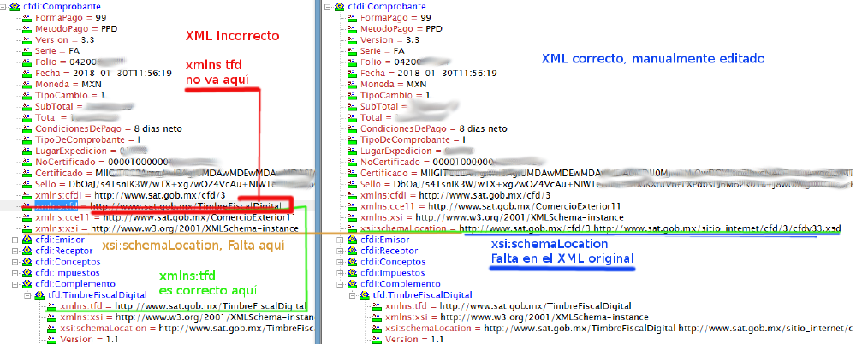The width and height of the screenshot is (868, 344).
Task: Select Fecha = 2018-01-30T11:56:19 in right pane
Action: pos(428,74)
